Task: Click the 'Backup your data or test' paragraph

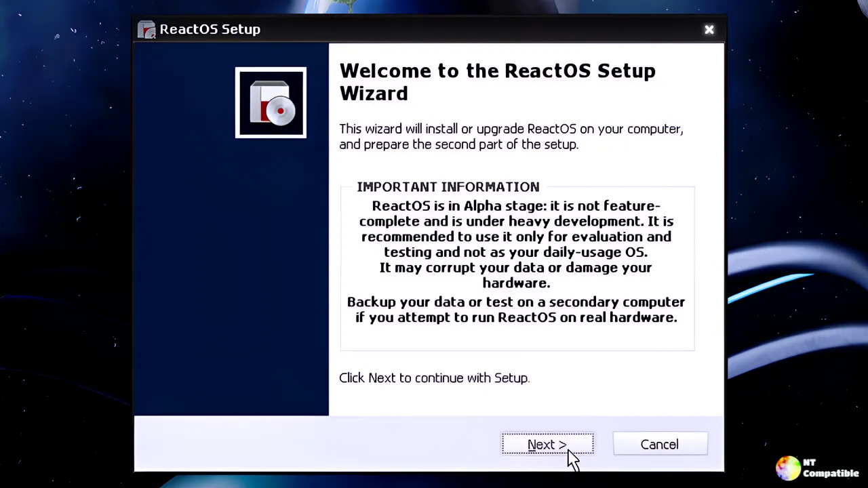Action: [516, 310]
